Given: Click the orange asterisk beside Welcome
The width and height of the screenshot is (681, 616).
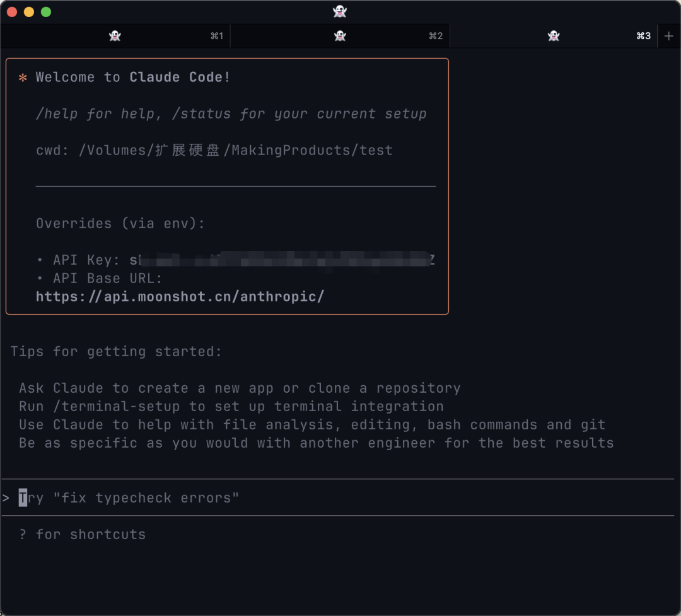Looking at the screenshot, I should pos(23,78).
